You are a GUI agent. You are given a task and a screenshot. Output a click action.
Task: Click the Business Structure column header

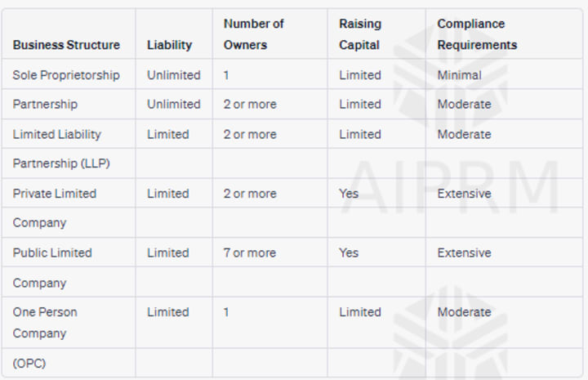click(x=66, y=45)
